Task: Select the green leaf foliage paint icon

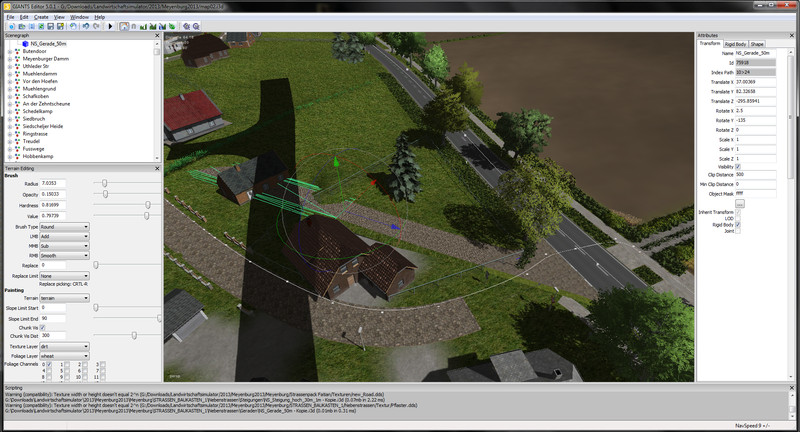Action: (x=172, y=26)
